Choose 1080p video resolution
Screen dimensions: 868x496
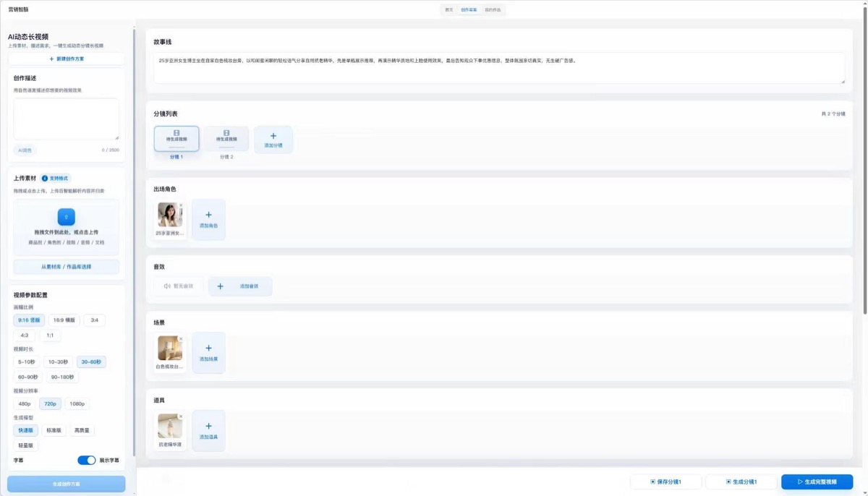pos(77,403)
